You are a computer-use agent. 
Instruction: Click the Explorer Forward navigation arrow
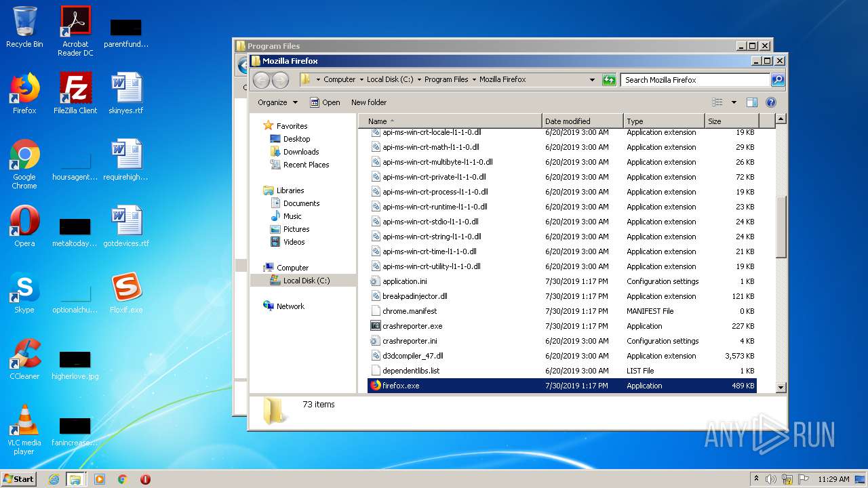pos(280,80)
